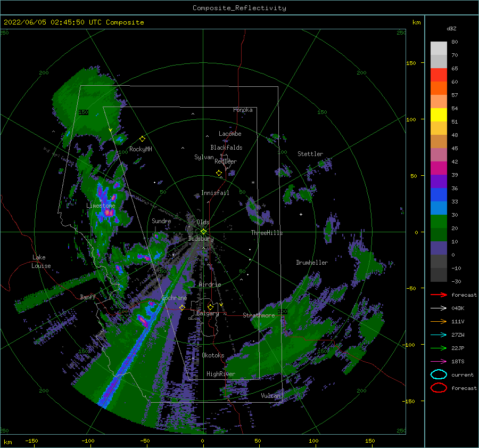The image size is (479, 448).
Task: Click the white 04DK arrow symbol
Action: (x=439, y=308)
